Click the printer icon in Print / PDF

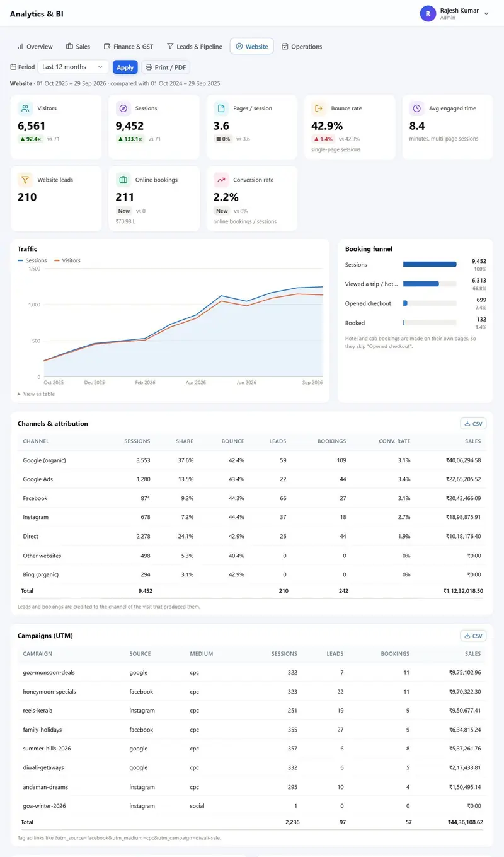[x=149, y=67]
